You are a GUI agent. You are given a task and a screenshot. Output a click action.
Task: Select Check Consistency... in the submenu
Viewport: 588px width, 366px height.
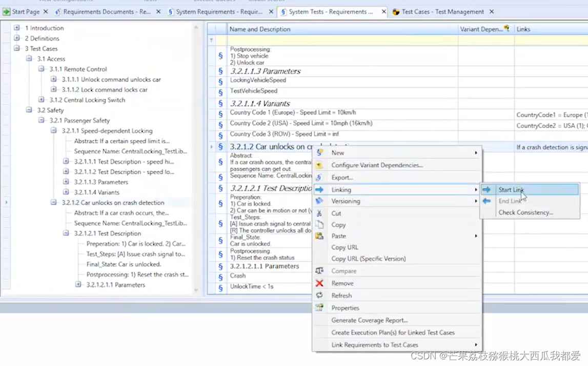click(x=526, y=213)
